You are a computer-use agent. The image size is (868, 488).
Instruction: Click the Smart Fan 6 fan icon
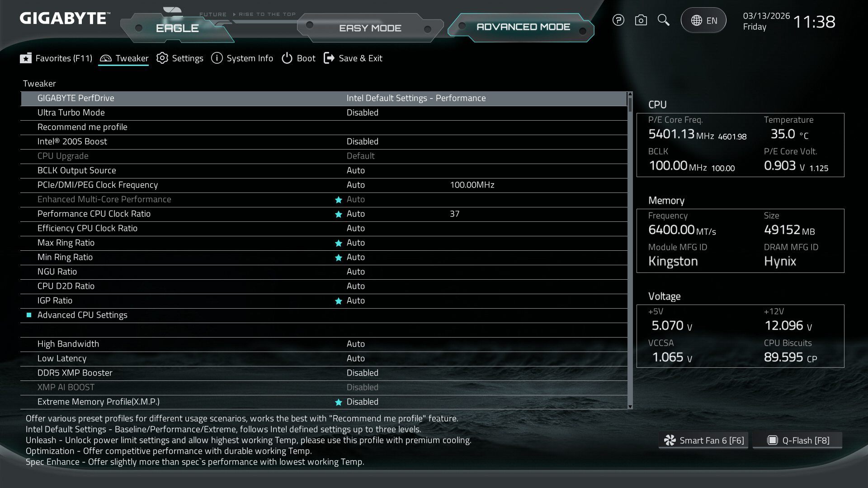point(670,440)
